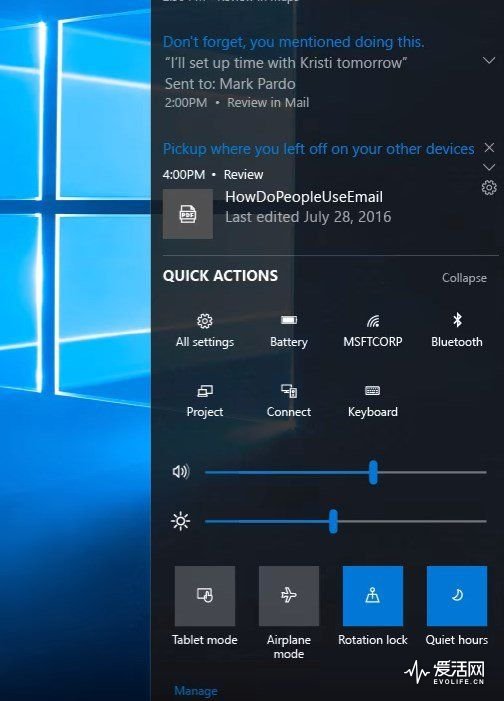Click the brightness slider track
The height and width of the screenshot is (701, 504).
coord(346,521)
